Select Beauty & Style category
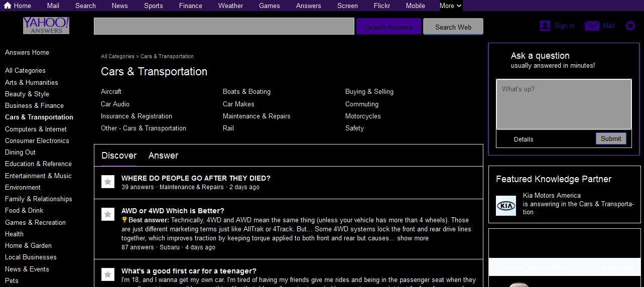The height and width of the screenshot is (287, 644). (27, 94)
